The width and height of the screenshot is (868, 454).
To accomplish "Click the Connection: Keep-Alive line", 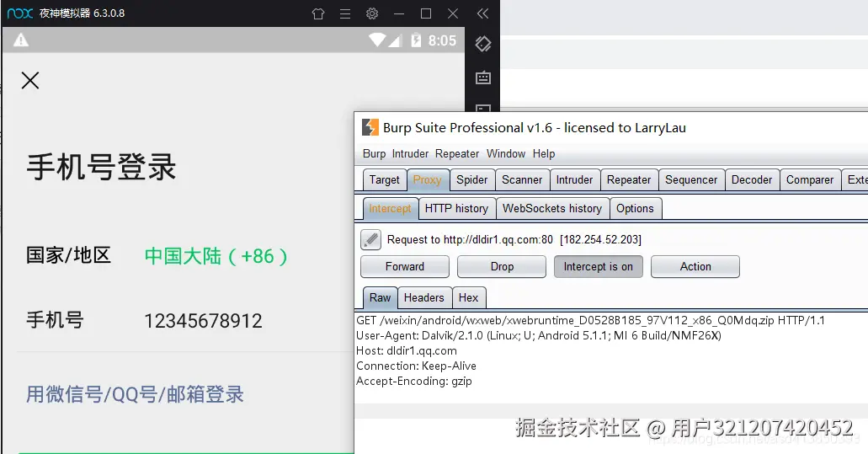I will tap(416, 366).
